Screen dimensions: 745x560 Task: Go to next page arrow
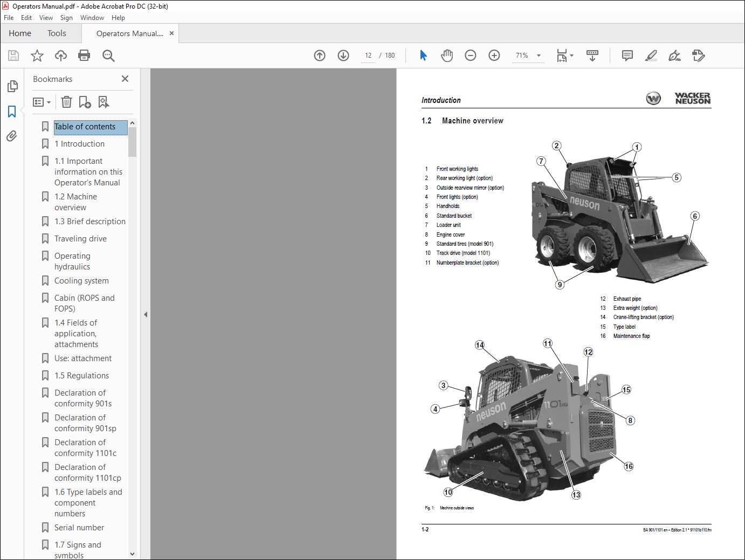pyautogui.click(x=343, y=56)
